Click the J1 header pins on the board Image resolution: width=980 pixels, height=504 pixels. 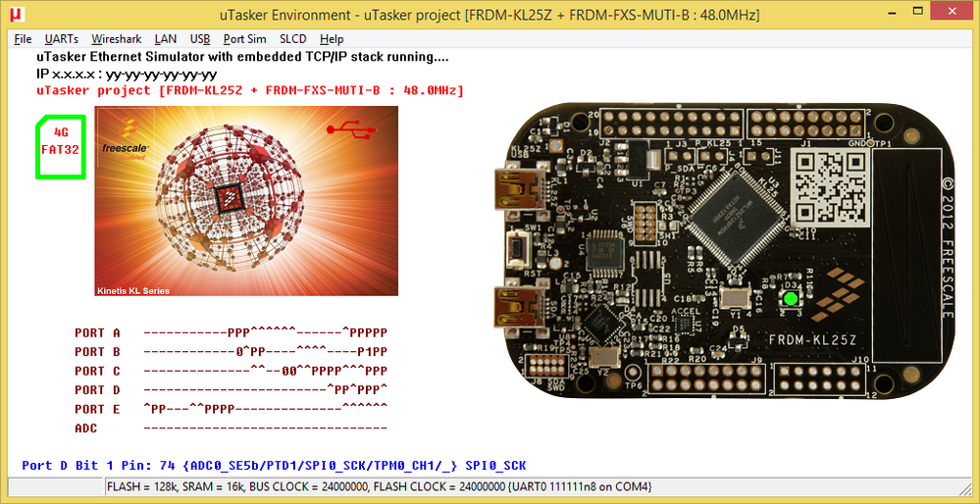pos(805,124)
